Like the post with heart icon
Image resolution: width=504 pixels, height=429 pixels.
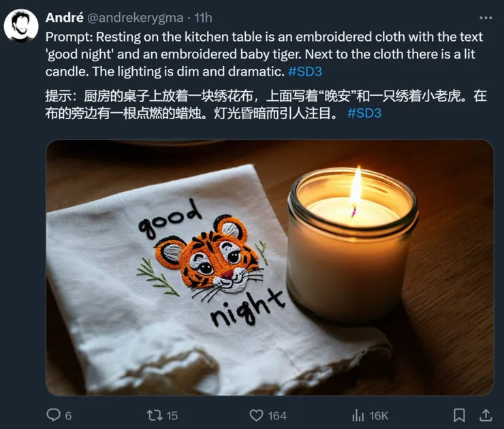(x=256, y=415)
